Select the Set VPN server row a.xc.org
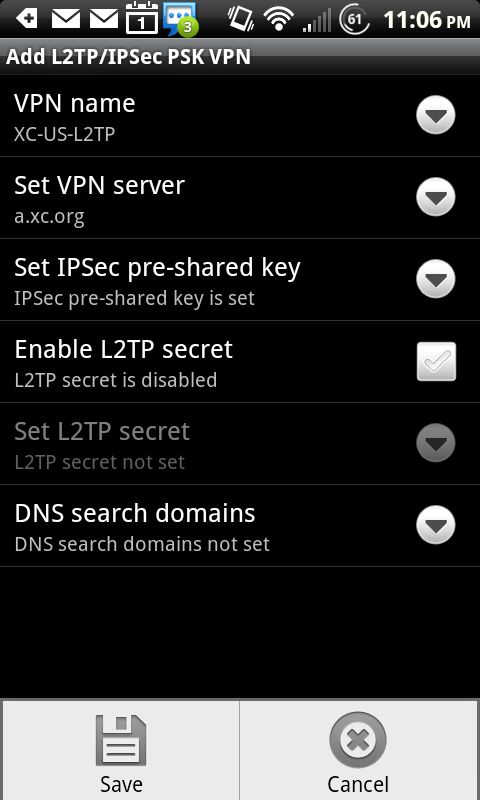480x800 pixels. point(240,198)
